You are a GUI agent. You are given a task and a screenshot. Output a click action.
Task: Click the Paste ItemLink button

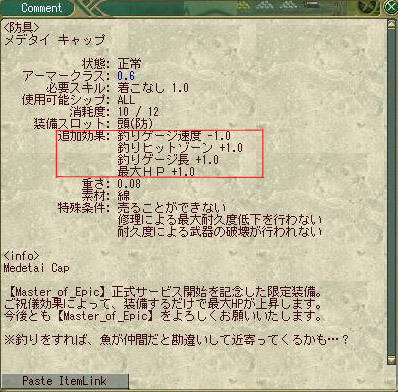point(64,381)
